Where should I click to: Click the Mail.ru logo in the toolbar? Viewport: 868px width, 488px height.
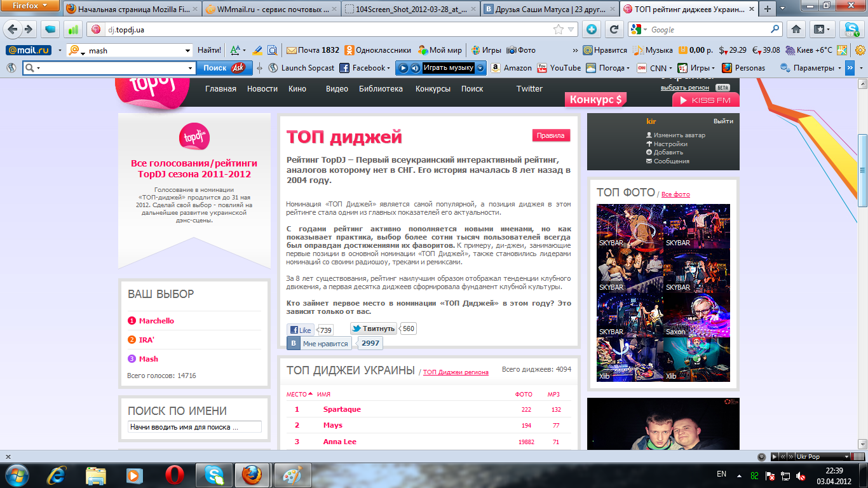click(29, 50)
